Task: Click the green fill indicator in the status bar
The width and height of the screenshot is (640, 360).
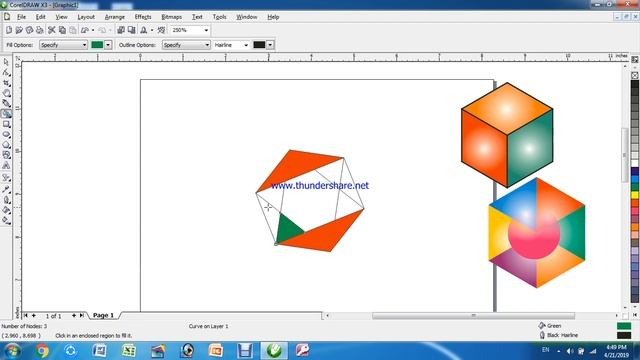Action: [x=624, y=326]
